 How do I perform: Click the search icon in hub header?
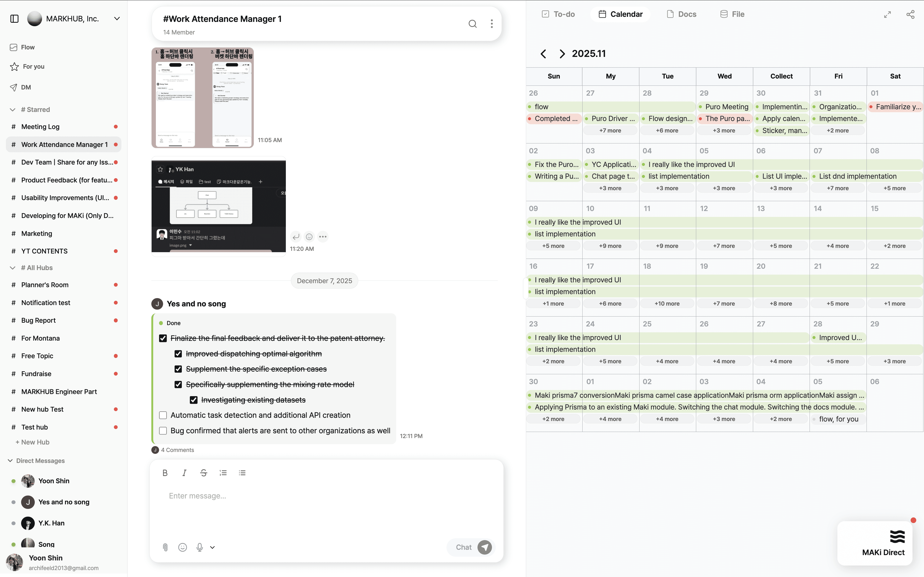coord(472,24)
